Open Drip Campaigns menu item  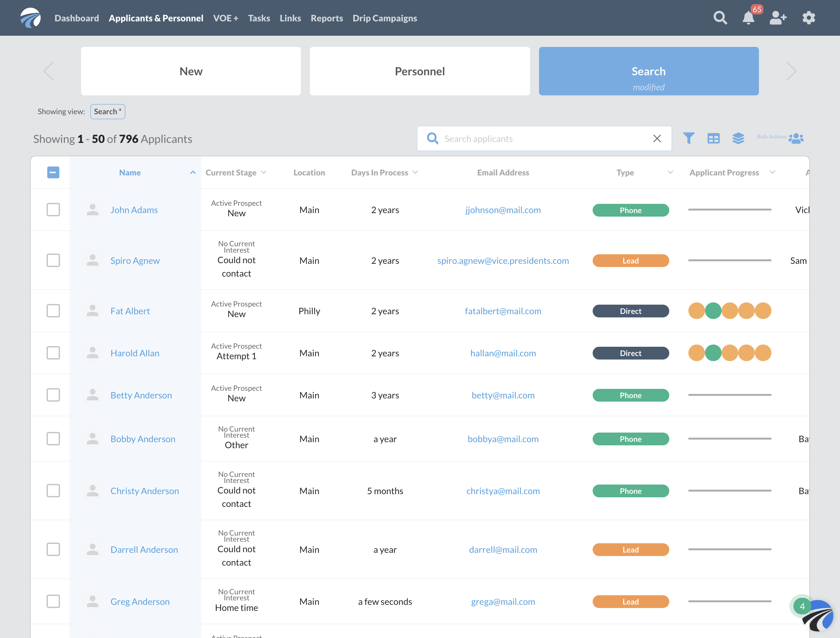pyautogui.click(x=385, y=18)
